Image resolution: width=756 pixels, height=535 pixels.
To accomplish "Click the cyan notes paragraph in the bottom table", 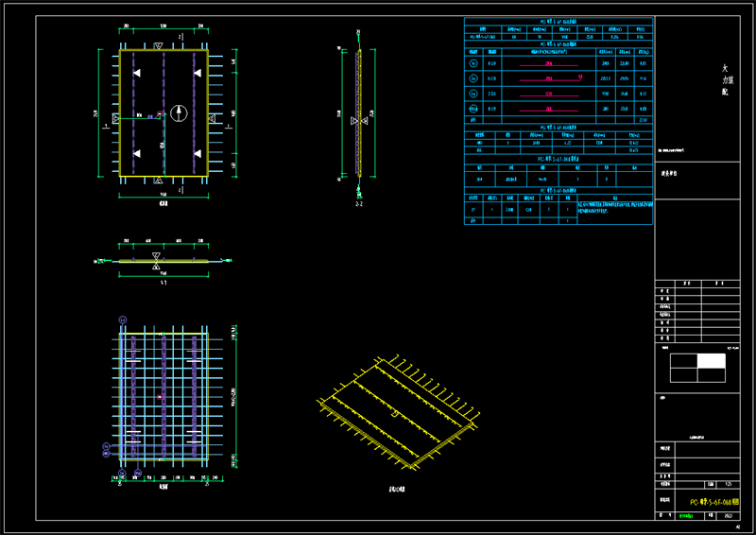I will (x=615, y=207).
